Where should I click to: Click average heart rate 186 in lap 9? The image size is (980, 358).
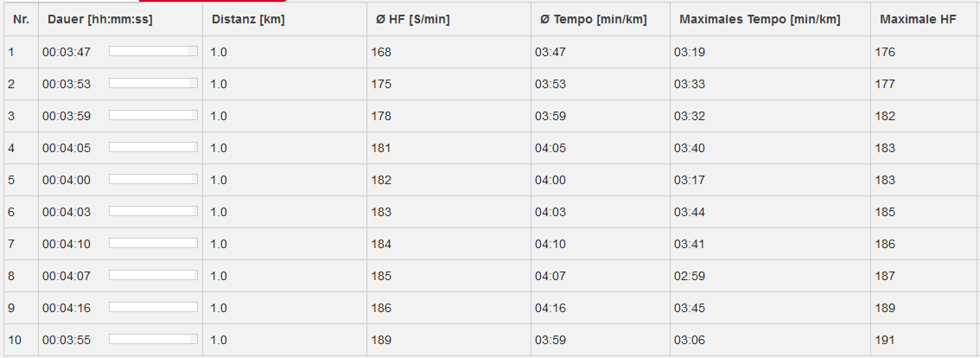[380, 308]
